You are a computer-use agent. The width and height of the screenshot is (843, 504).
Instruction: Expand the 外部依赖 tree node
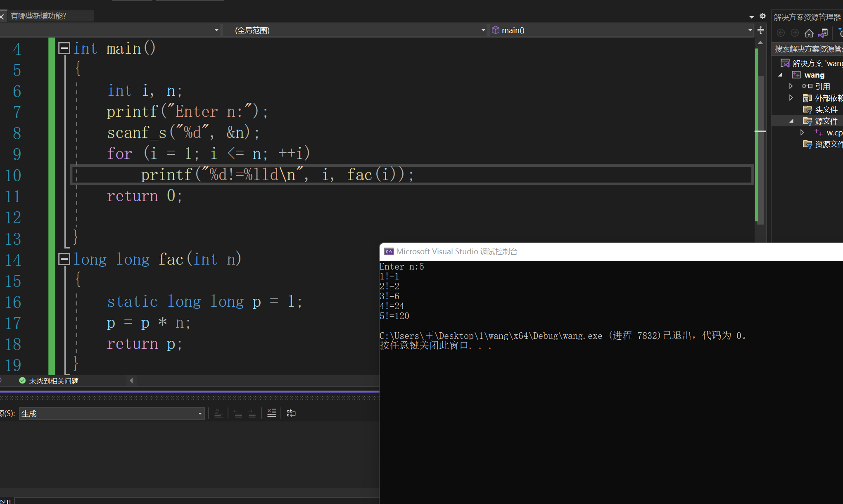click(791, 98)
